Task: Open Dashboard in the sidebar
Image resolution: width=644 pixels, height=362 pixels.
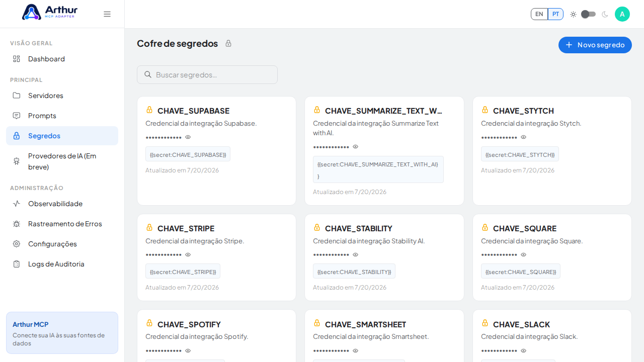Action: pos(62,59)
